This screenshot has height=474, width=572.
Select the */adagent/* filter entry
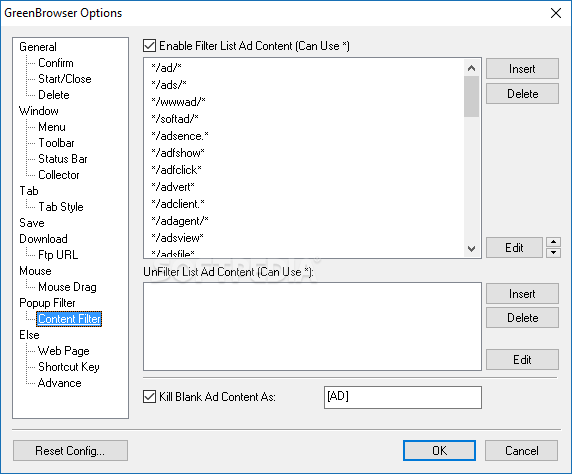click(x=179, y=221)
